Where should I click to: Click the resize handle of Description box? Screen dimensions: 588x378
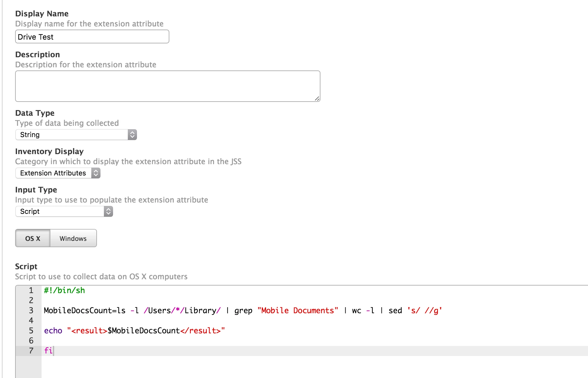click(317, 98)
